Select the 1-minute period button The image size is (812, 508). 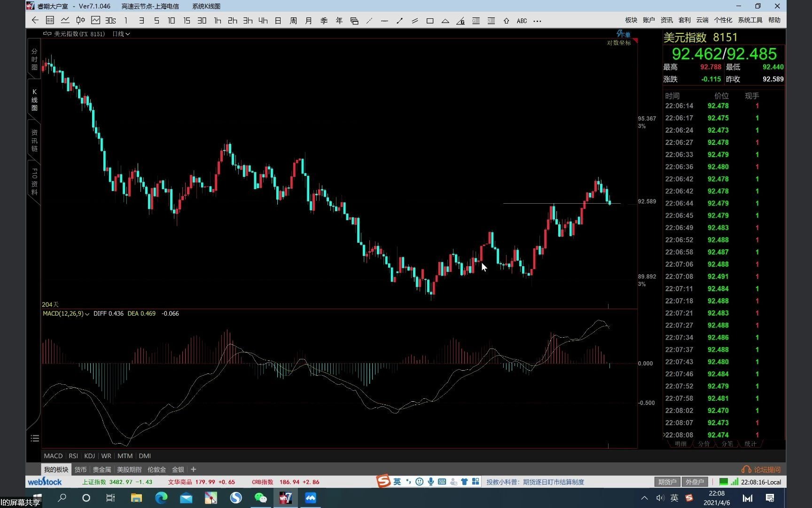(126, 21)
